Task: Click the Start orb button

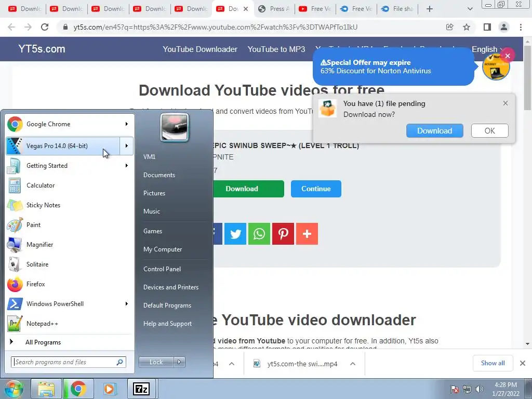Action: (13, 389)
